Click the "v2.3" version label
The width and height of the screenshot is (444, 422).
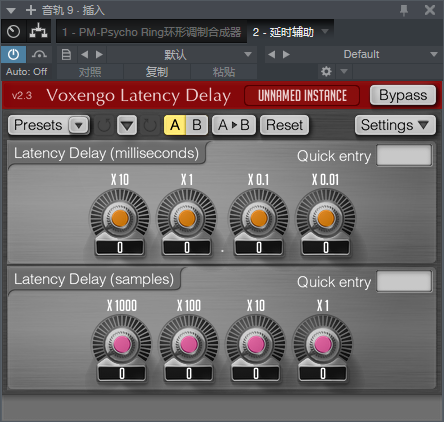tap(22, 96)
